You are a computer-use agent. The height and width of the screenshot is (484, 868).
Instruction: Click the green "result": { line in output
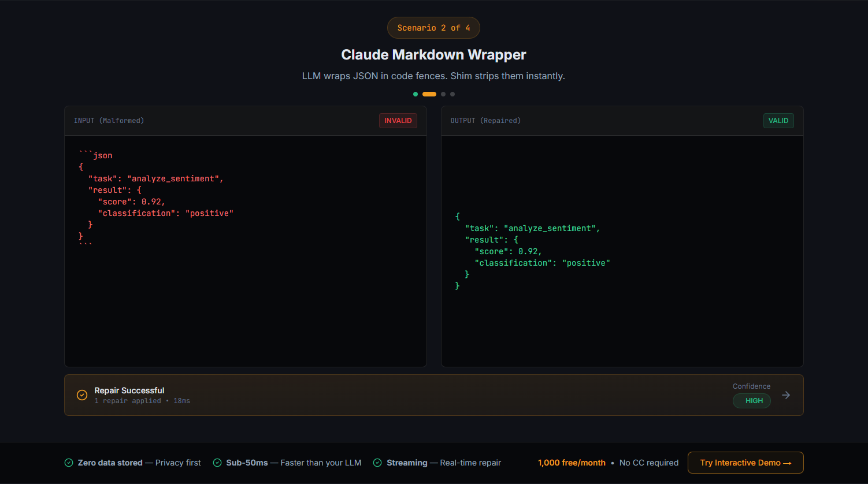point(491,240)
